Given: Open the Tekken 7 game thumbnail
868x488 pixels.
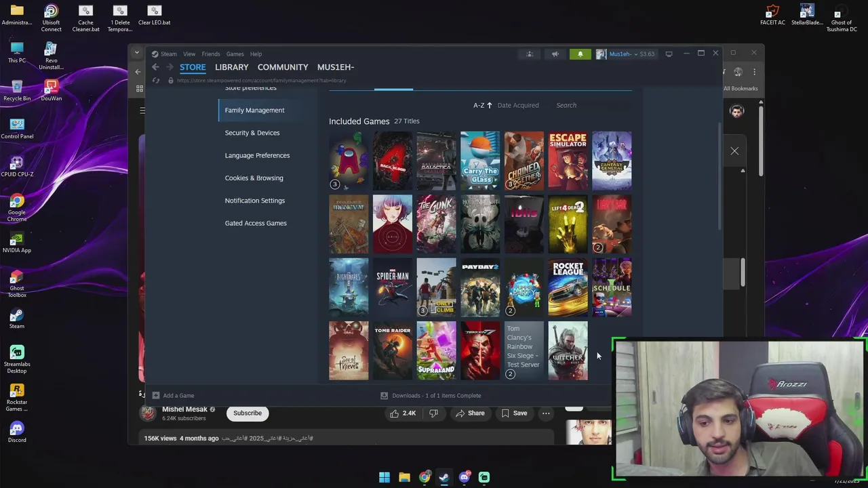Looking at the screenshot, I should pyautogui.click(x=480, y=350).
